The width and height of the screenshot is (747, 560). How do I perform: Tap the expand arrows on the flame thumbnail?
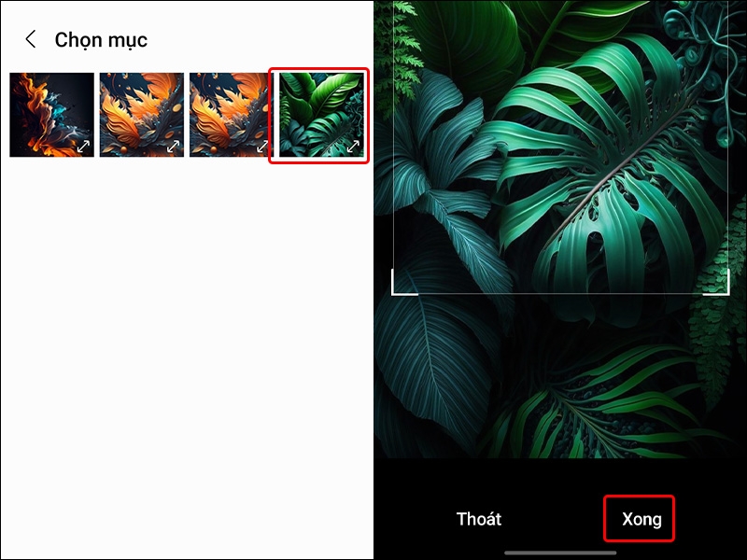click(x=83, y=147)
